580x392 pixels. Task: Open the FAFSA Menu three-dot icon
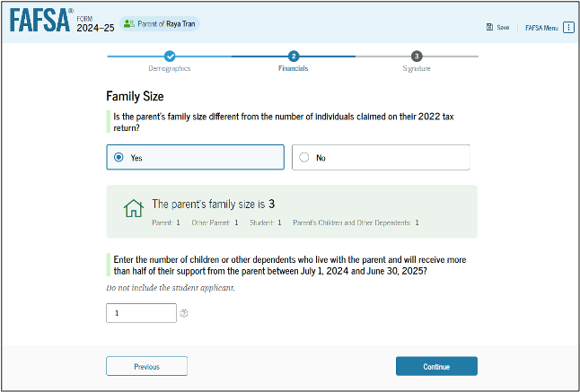point(568,27)
